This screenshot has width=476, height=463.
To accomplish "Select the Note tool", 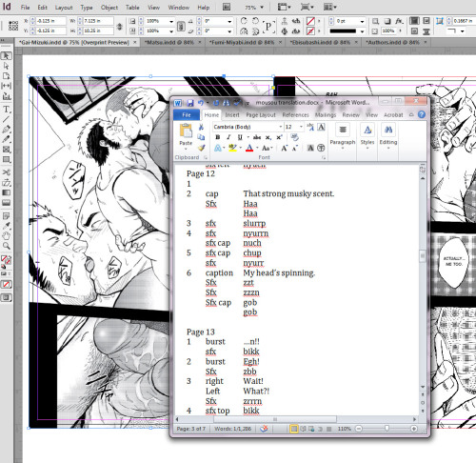I will [6, 216].
